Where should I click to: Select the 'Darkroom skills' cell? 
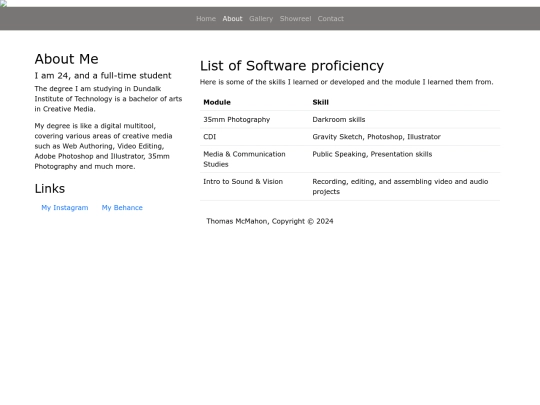[404, 120]
